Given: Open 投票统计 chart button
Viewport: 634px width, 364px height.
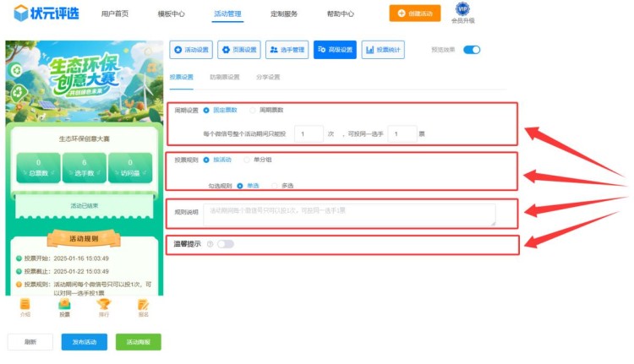Looking at the screenshot, I should click(383, 50).
